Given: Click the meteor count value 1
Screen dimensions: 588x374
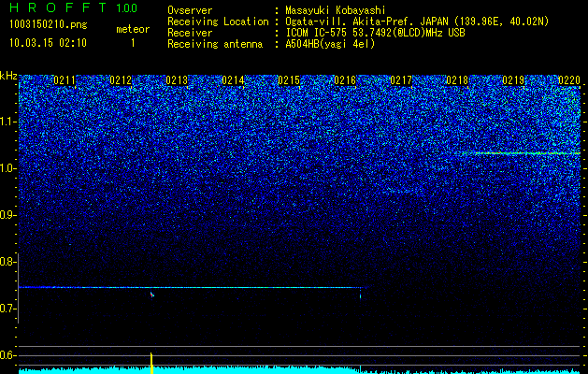Looking at the screenshot, I should pyautogui.click(x=133, y=43).
